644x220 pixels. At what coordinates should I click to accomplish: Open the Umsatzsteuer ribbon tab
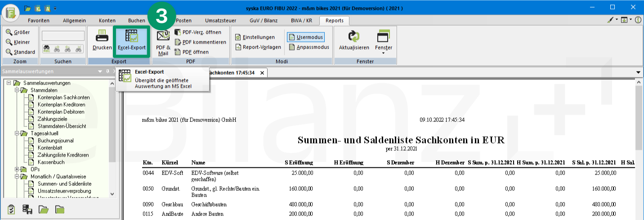[220, 20]
